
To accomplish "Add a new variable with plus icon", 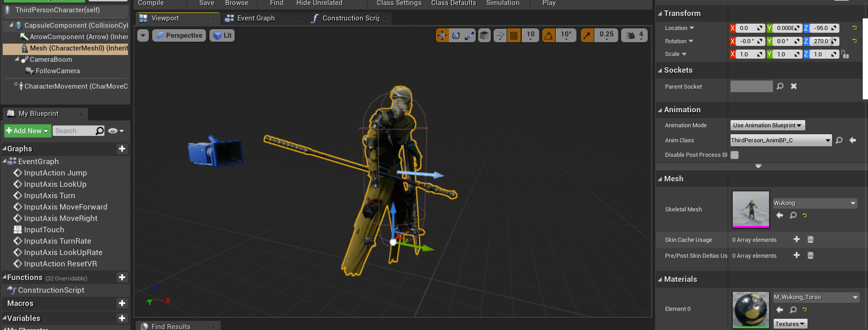I will tap(122, 318).
